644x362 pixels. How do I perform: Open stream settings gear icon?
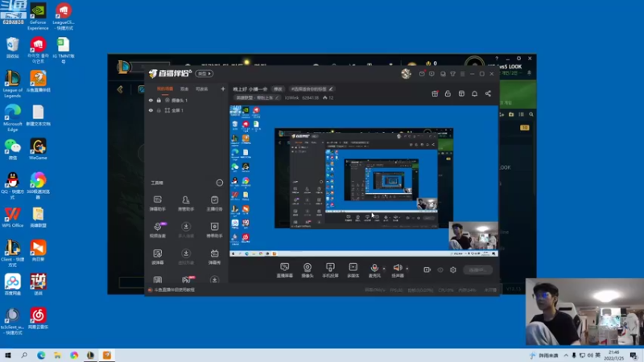453,269
